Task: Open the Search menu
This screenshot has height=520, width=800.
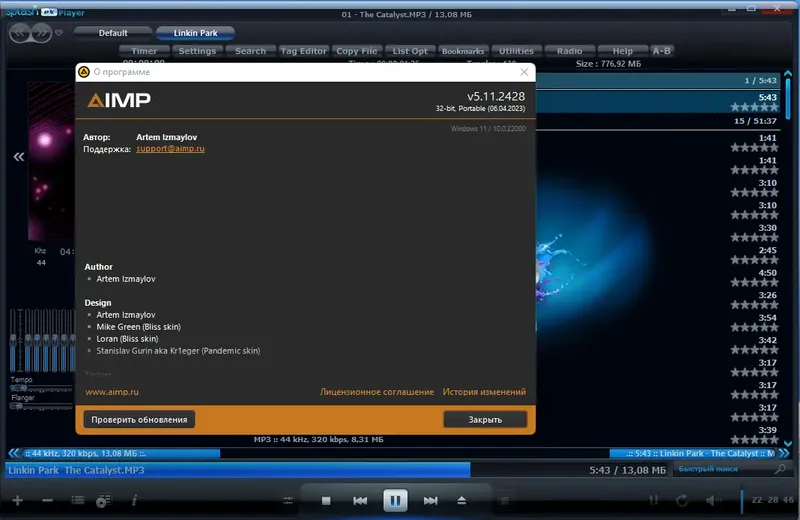Action: click(251, 51)
